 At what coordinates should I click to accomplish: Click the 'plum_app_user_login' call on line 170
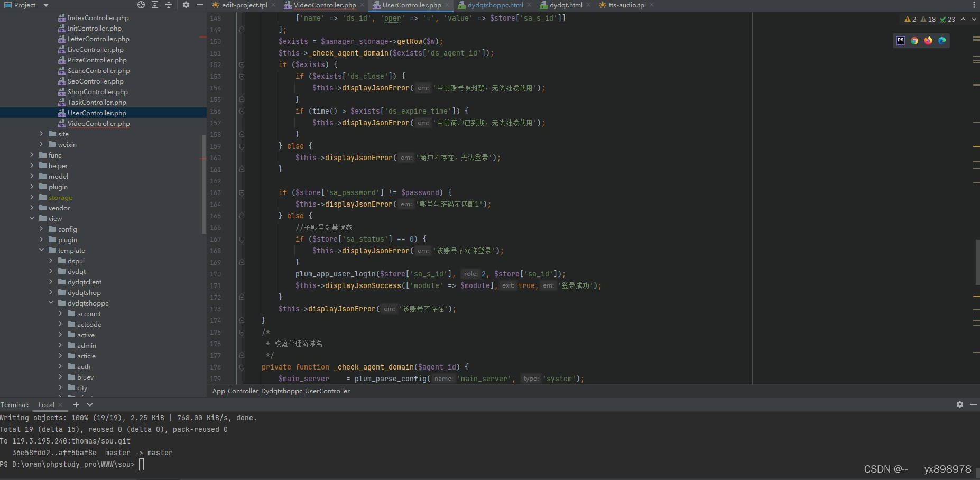pyautogui.click(x=336, y=274)
